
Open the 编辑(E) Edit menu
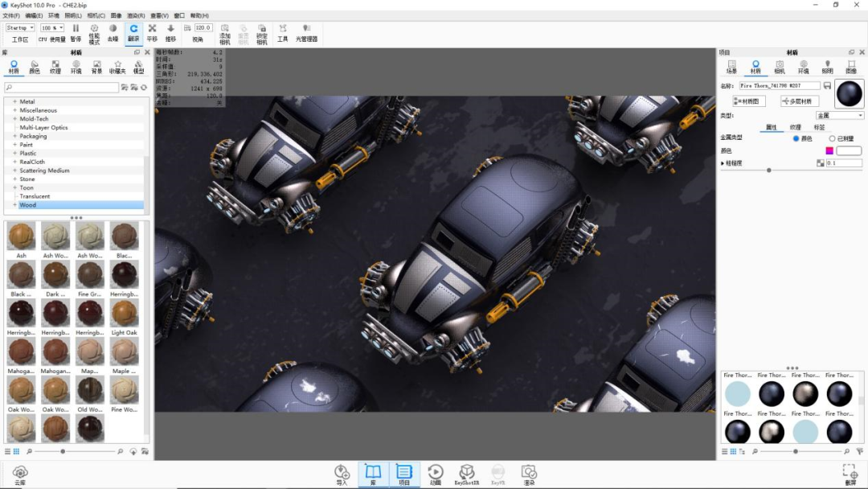point(34,15)
